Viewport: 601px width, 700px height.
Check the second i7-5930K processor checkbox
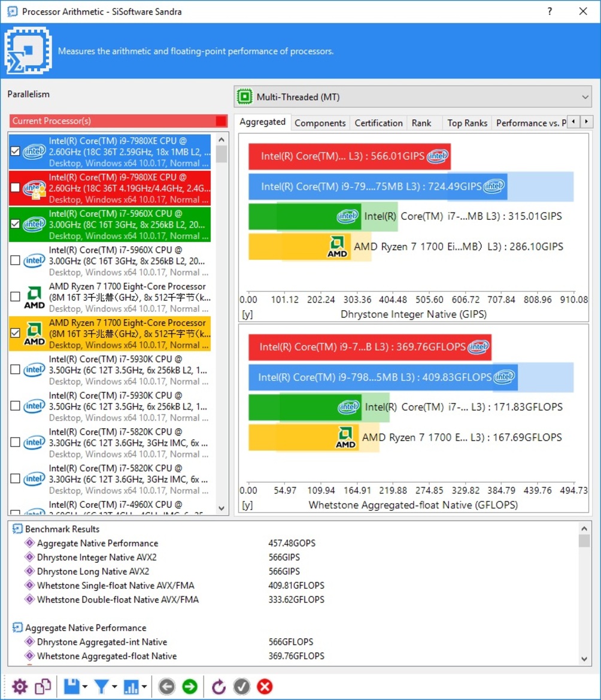tap(15, 406)
